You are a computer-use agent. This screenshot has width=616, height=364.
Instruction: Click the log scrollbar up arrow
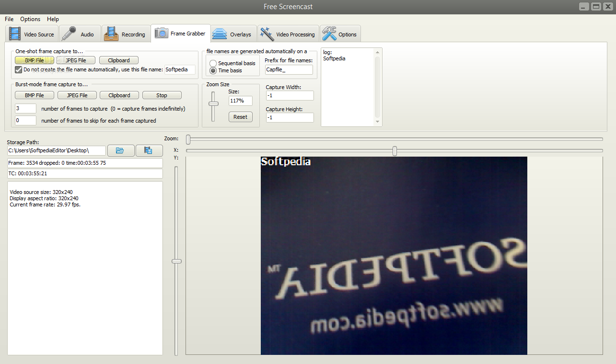[377, 52]
